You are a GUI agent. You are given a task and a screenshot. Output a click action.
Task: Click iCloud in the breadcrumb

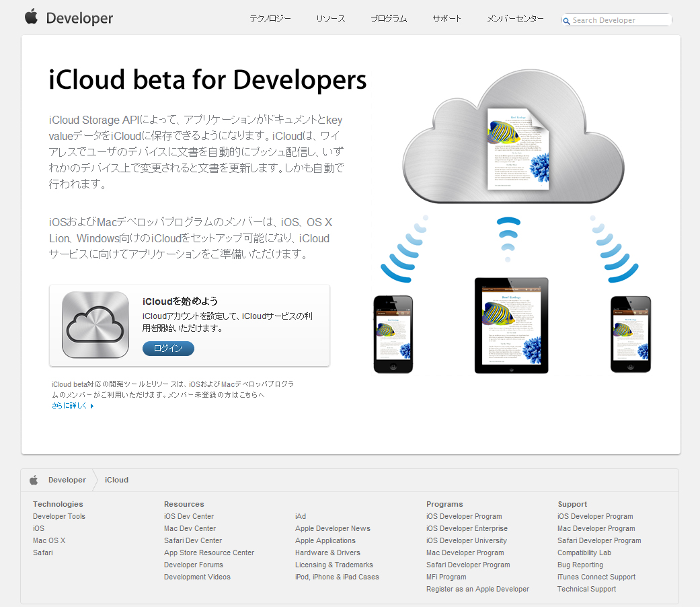pos(116,480)
